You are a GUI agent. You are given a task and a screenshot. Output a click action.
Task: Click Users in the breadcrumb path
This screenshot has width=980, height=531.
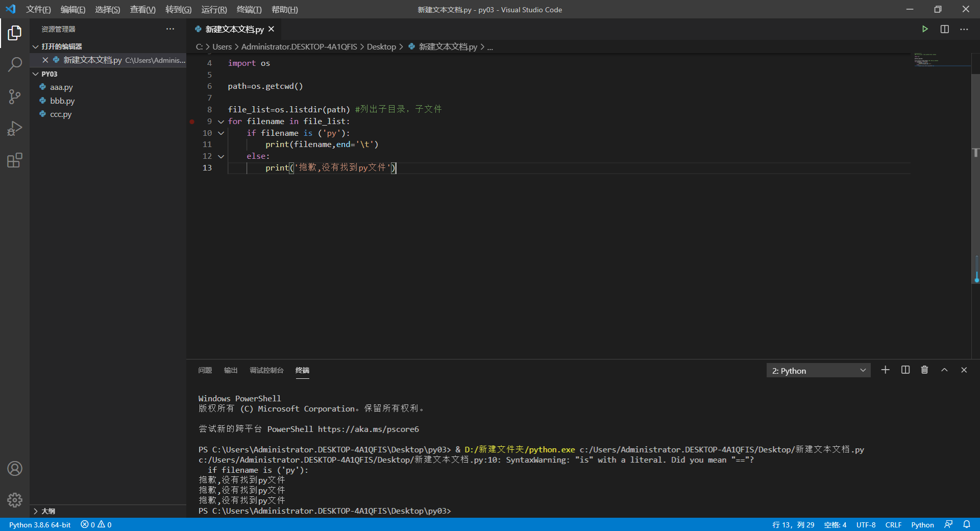point(222,46)
